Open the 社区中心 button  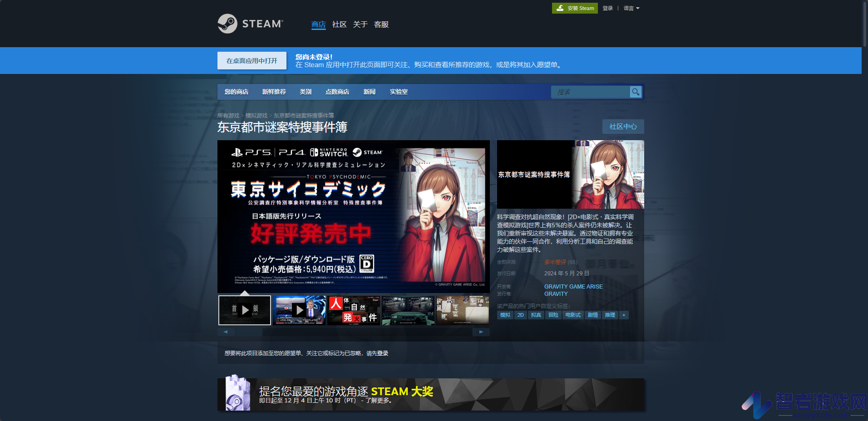tap(623, 127)
